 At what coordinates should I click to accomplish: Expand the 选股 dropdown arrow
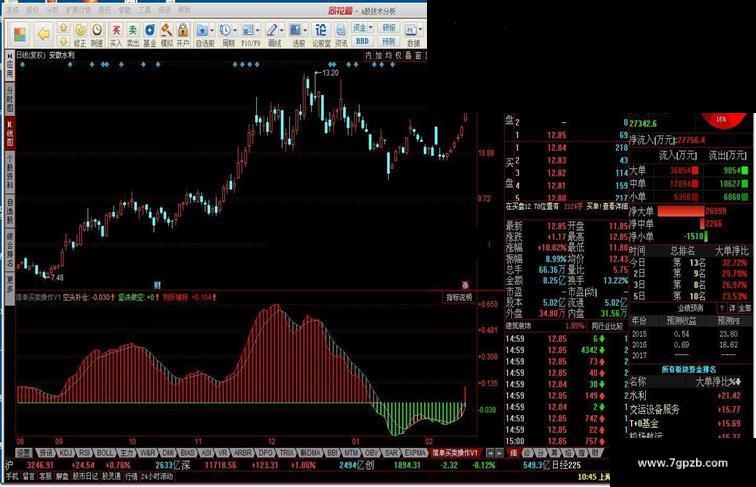point(305,30)
